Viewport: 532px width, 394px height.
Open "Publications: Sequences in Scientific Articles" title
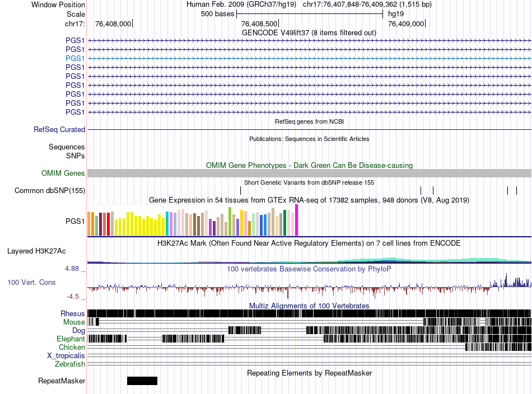click(309, 139)
